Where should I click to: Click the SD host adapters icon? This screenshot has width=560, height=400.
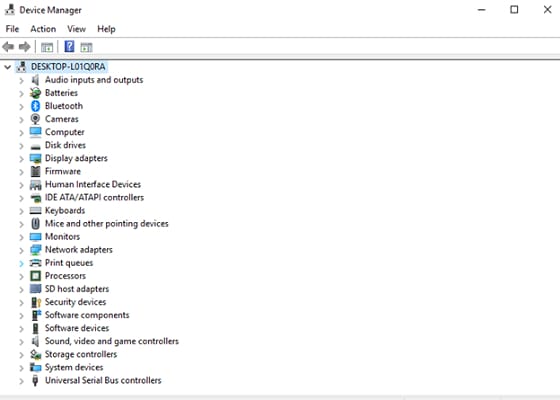pyautogui.click(x=35, y=289)
